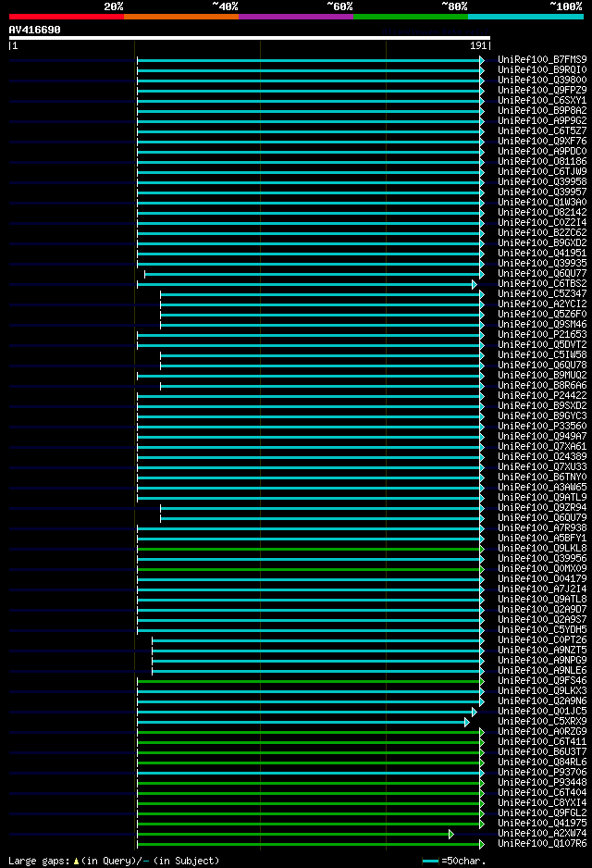Viewport: 592px width, 868px height.
Task: Select the UniRef100_P21653 label
Action: coord(542,334)
